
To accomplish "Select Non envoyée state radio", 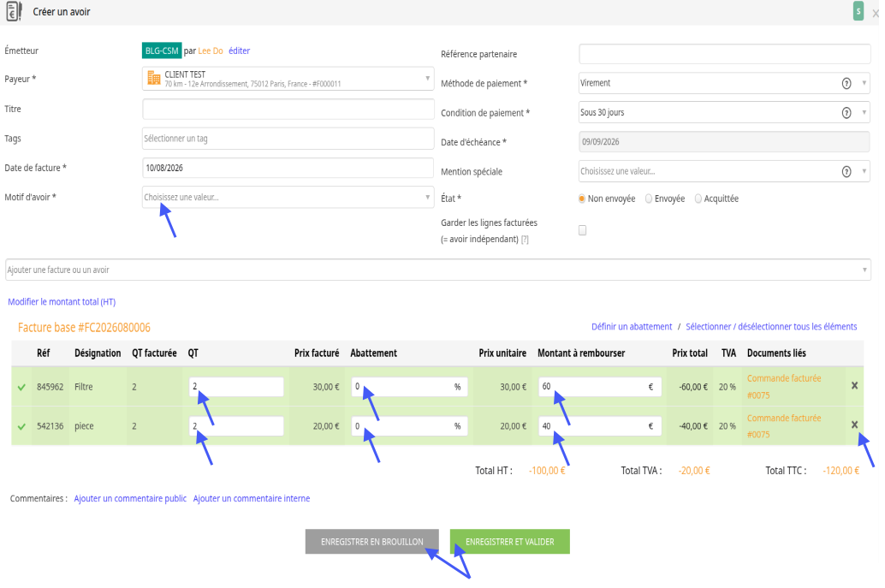I will 582,199.
